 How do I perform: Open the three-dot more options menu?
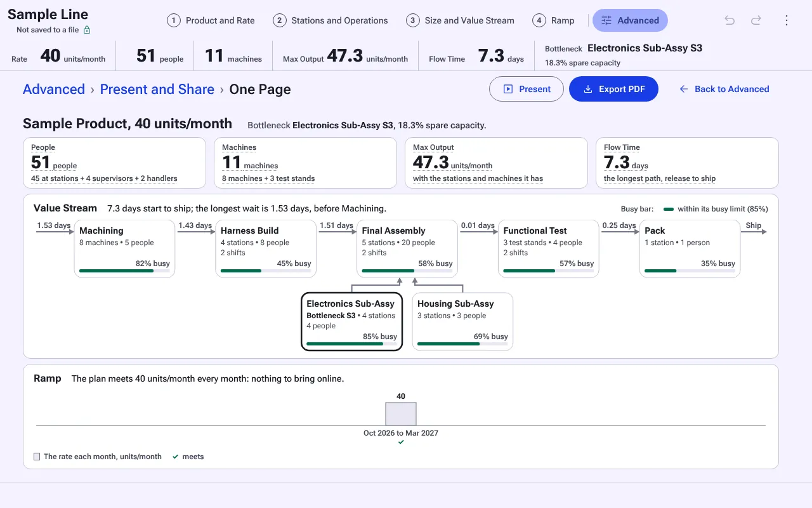787,20
